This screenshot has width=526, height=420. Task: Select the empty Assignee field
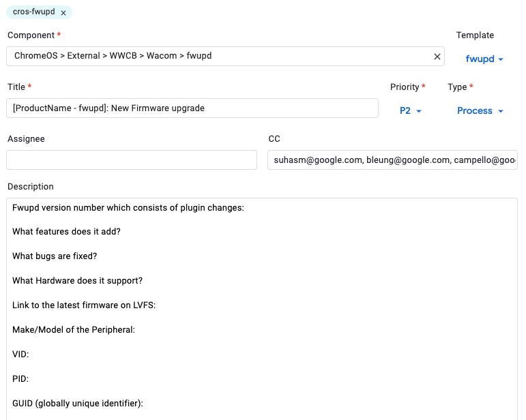pos(131,160)
